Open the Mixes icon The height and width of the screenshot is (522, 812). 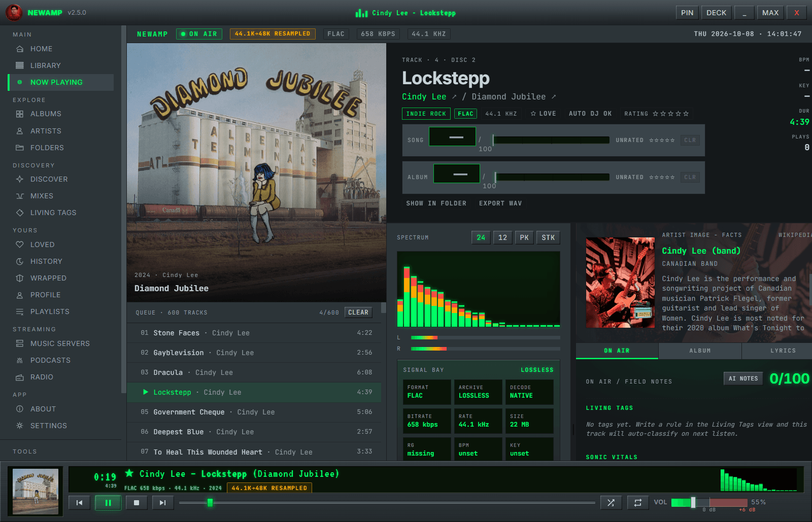(x=20, y=196)
